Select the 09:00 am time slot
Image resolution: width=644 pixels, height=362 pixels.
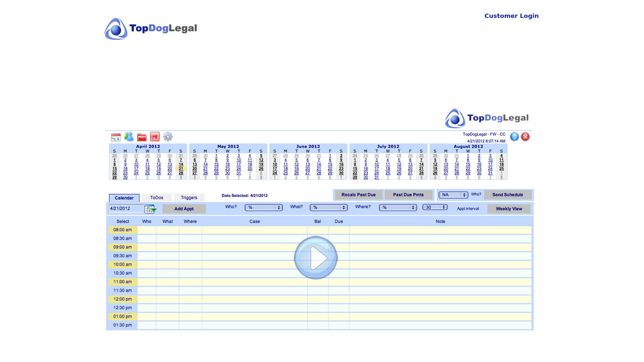pyautogui.click(x=123, y=247)
